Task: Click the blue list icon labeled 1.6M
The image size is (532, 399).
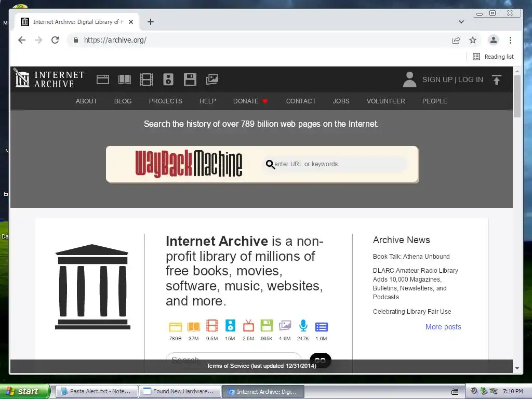Action: coord(321,327)
